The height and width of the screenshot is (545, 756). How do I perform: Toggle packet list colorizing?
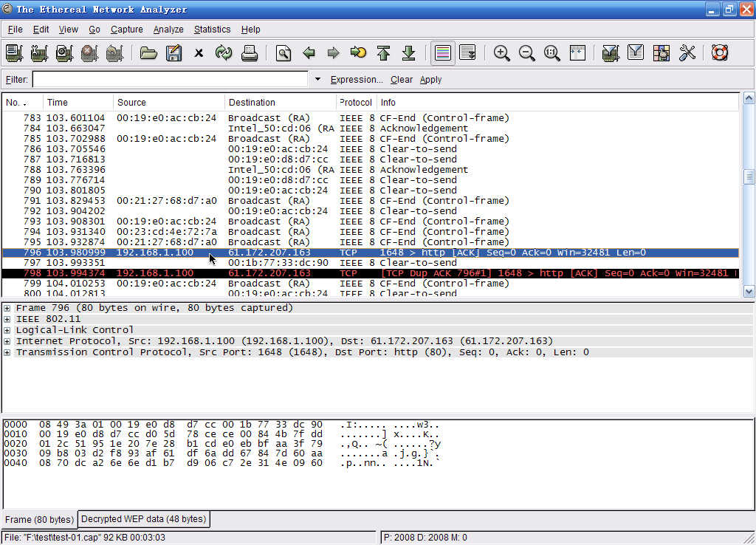443,53
